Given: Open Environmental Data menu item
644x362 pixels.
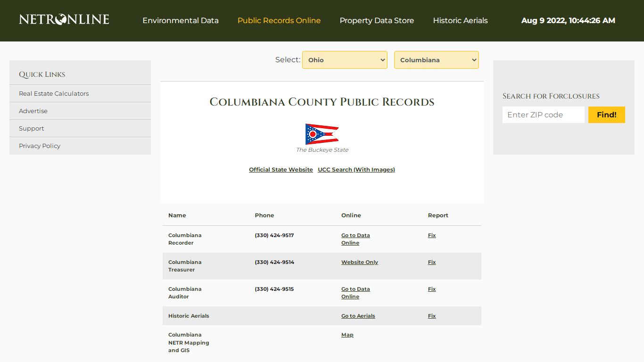Looking at the screenshot, I should (181, 21).
